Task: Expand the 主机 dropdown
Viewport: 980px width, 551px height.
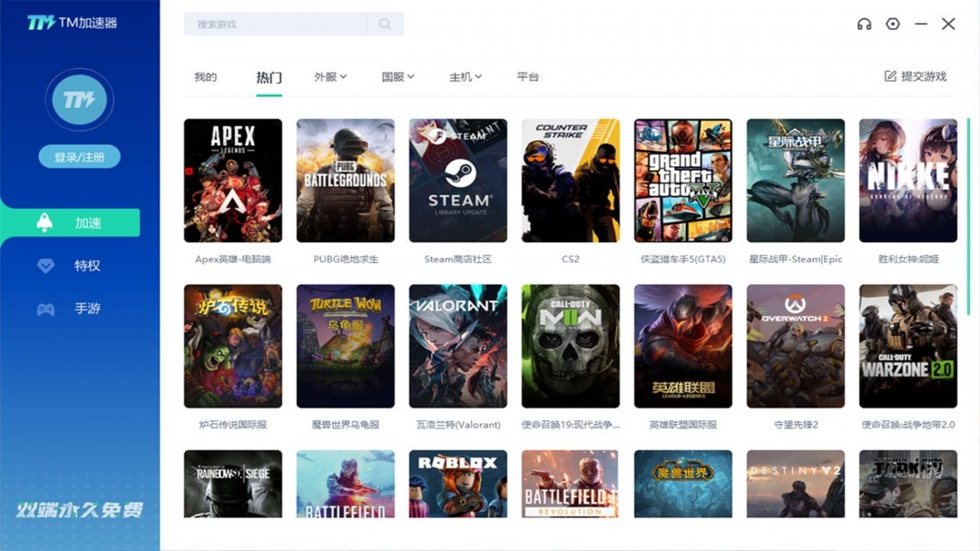Action: 465,77
